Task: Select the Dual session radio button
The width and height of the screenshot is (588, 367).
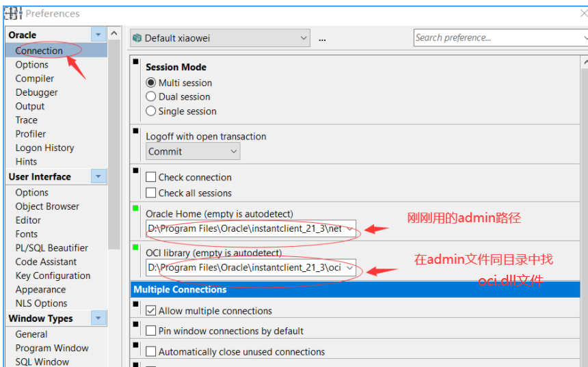Action: (x=150, y=96)
